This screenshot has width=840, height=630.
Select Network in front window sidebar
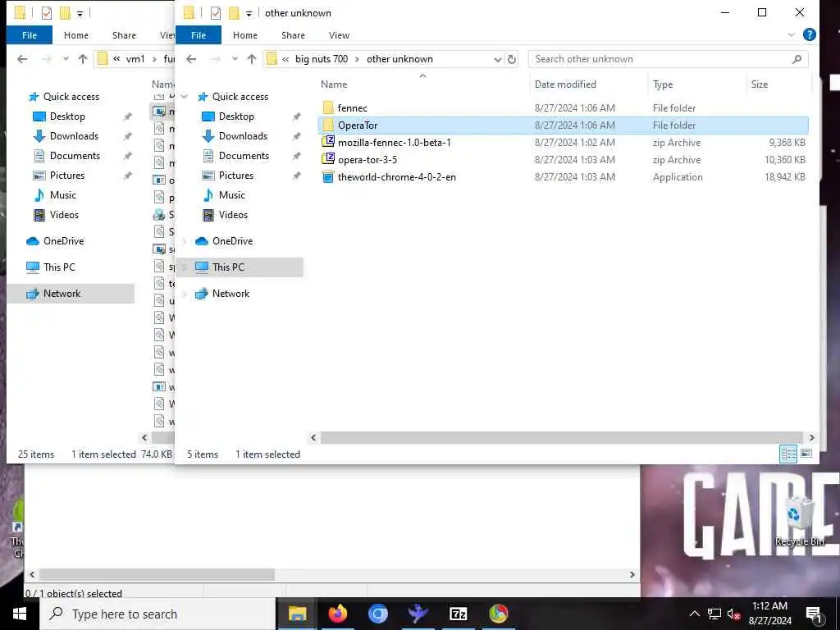231,294
